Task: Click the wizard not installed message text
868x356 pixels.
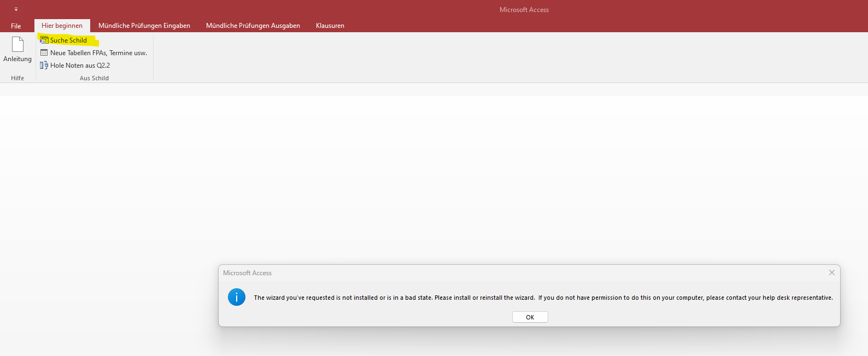Action: pyautogui.click(x=543, y=298)
